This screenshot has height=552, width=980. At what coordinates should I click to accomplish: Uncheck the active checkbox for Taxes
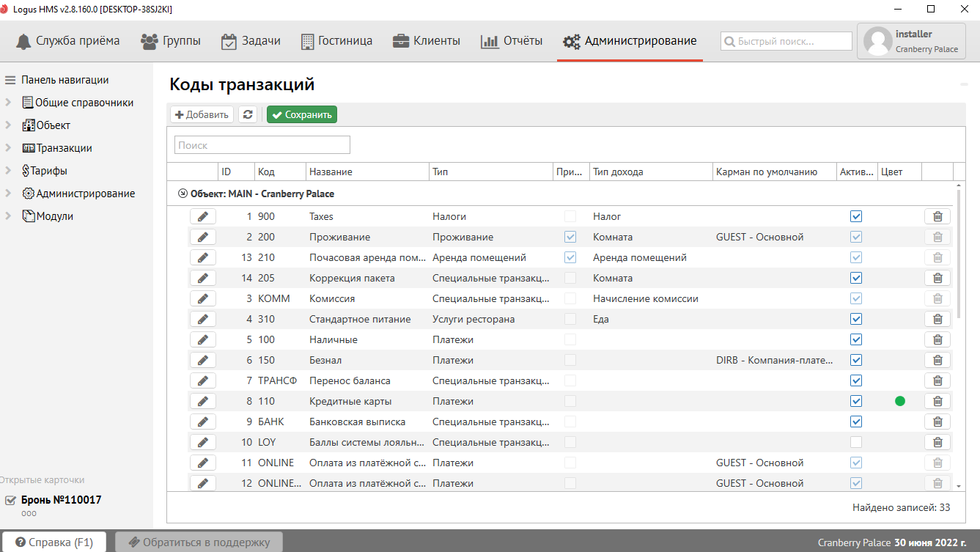pyautogui.click(x=855, y=216)
